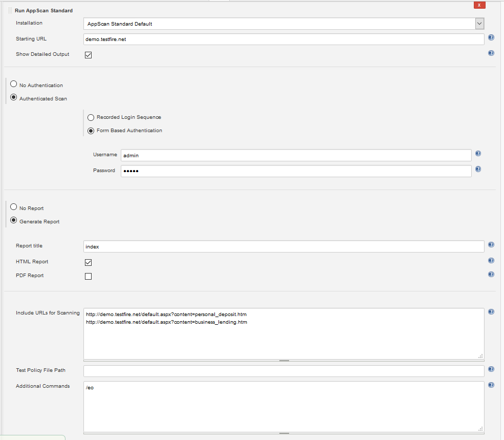Open help for Additional Commands
This screenshot has width=504, height=440.
pyautogui.click(x=491, y=385)
